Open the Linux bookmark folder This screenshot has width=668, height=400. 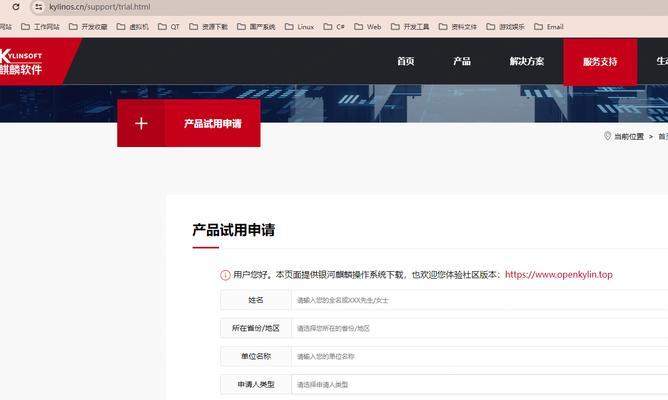(299, 27)
